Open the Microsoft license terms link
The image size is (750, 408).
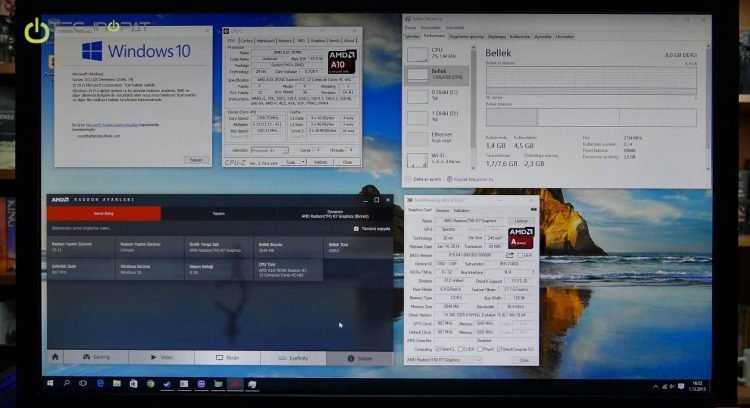click(x=111, y=125)
